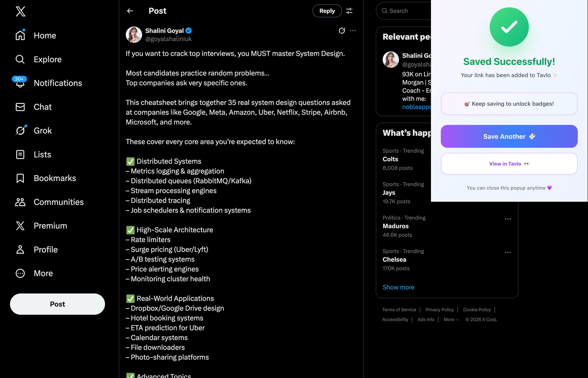Open the reply settings sliders icon

coord(349,11)
